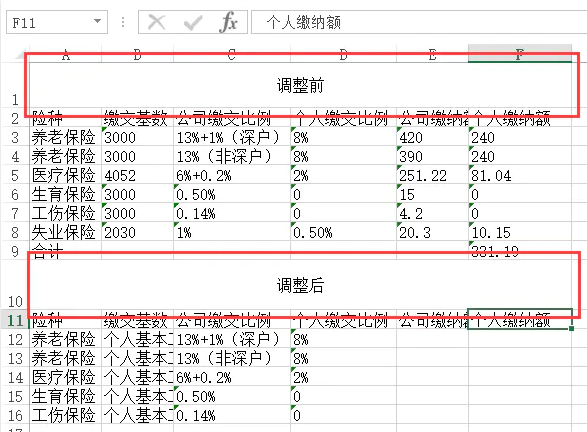Select column F header
The image size is (587, 432).
pyautogui.click(x=520, y=55)
